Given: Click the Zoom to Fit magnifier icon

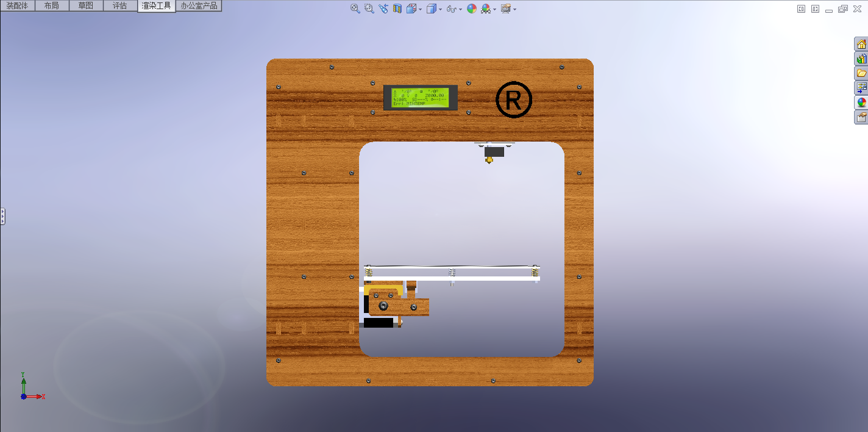Looking at the screenshot, I should [x=355, y=9].
